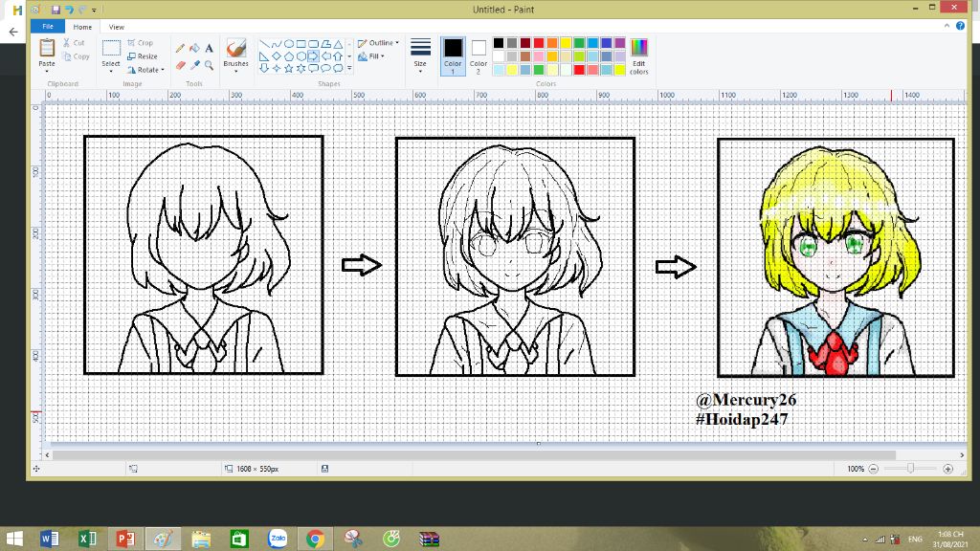Screen dimensions: 980x551
Task: Click Save in the quick access toolbar
Action: click(56, 10)
